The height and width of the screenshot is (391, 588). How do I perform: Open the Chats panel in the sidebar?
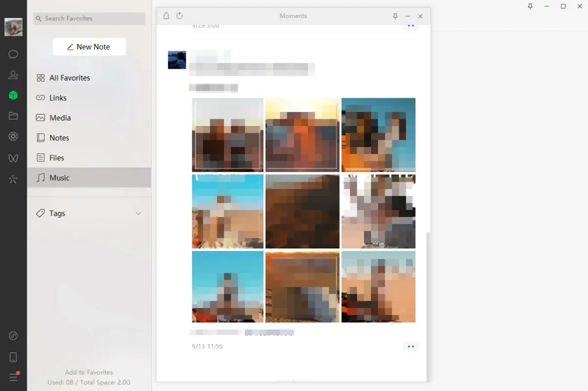point(13,54)
